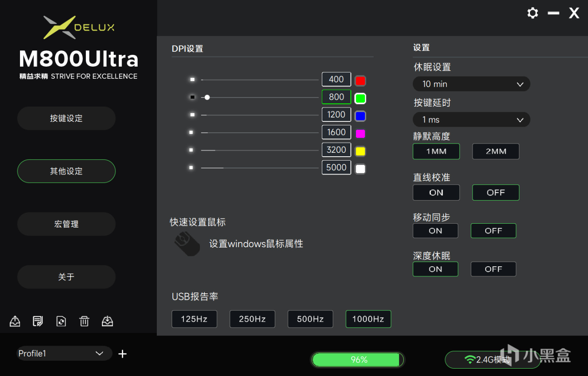Click the slider track for the 3200 DPI row
Screen dimensions: 588x376
point(260,151)
